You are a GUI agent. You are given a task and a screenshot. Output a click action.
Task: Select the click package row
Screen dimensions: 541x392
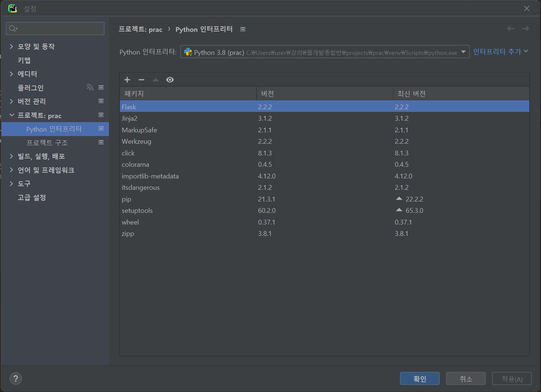click(325, 153)
